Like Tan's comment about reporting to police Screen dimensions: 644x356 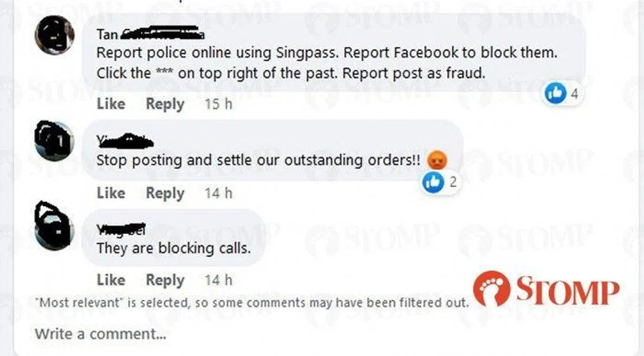(111, 104)
